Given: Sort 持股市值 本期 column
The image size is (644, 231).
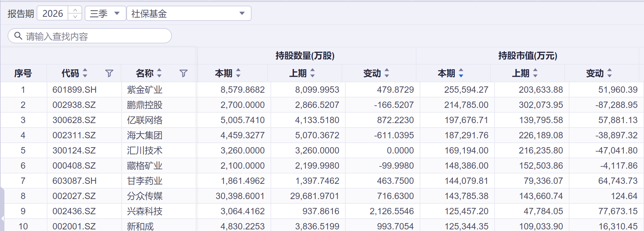Looking at the screenshot, I should (x=461, y=73).
